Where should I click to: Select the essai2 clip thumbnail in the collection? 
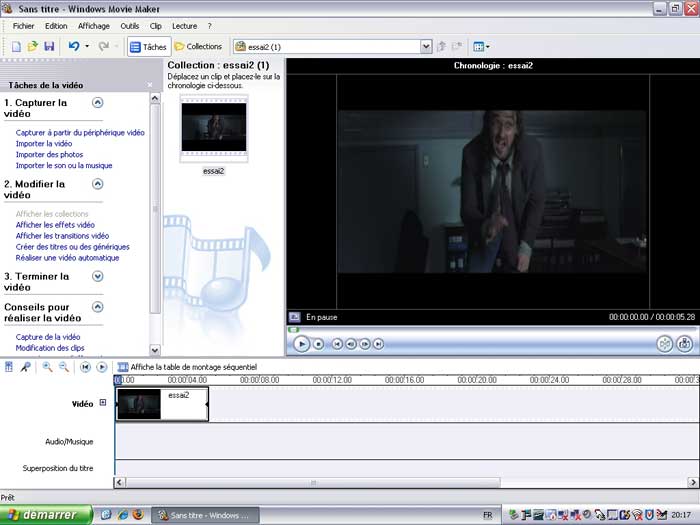coord(214,129)
